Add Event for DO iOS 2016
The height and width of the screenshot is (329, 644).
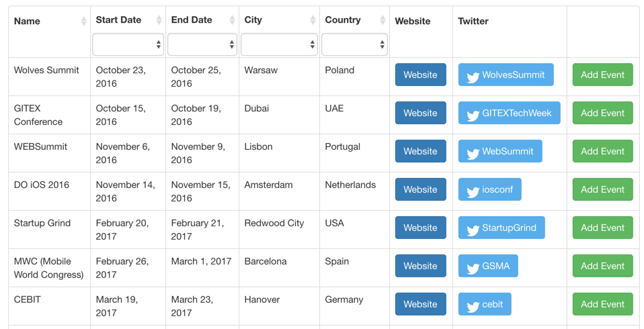tap(602, 189)
